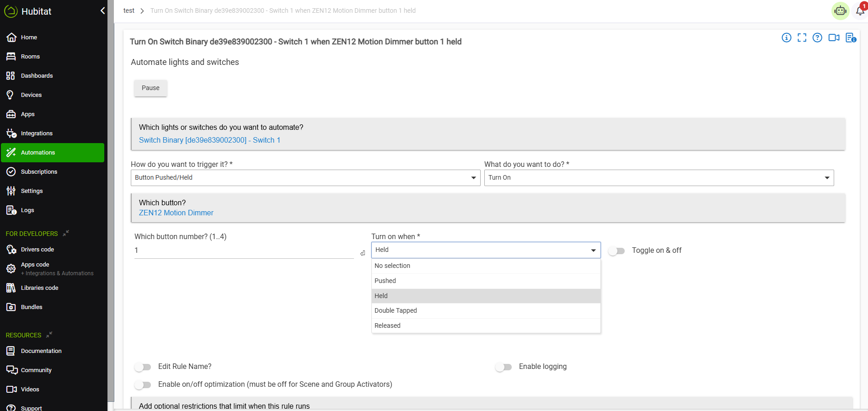Viewport: 868px width, 411px height.
Task: Open the Community chat icon
Action: (12, 370)
